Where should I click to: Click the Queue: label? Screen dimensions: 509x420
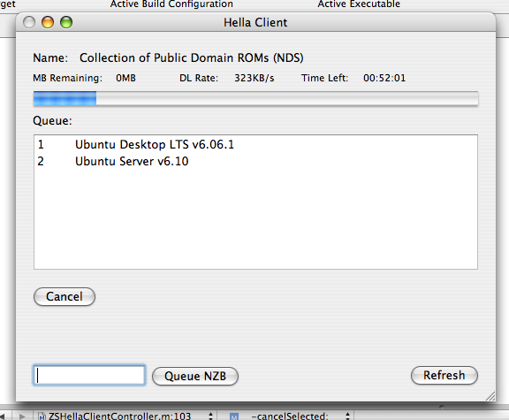point(52,121)
